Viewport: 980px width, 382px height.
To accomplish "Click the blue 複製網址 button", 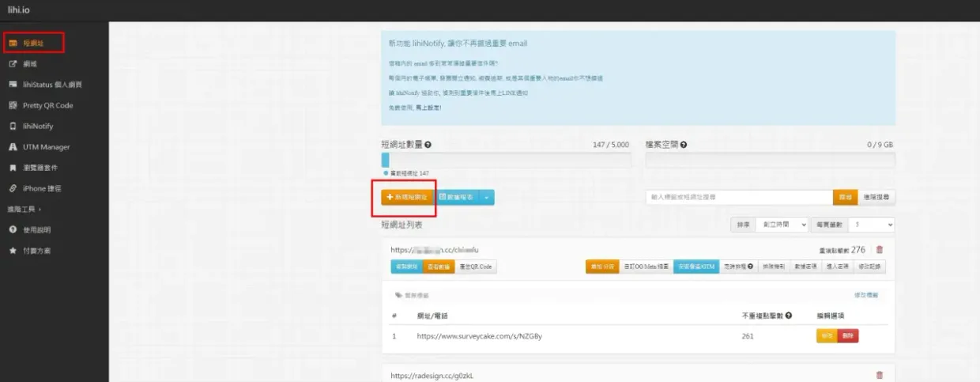I will tap(406, 267).
